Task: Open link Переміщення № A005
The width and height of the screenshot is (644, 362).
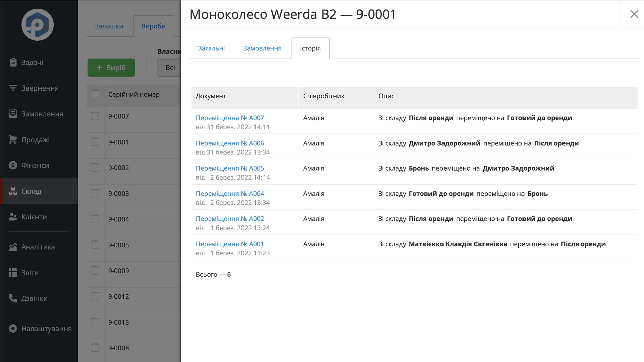Action: pyautogui.click(x=230, y=168)
